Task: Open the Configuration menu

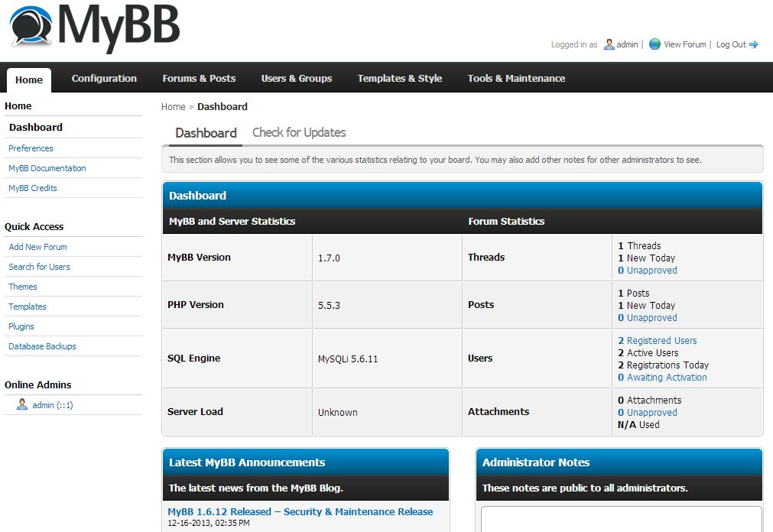Action: pos(104,79)
